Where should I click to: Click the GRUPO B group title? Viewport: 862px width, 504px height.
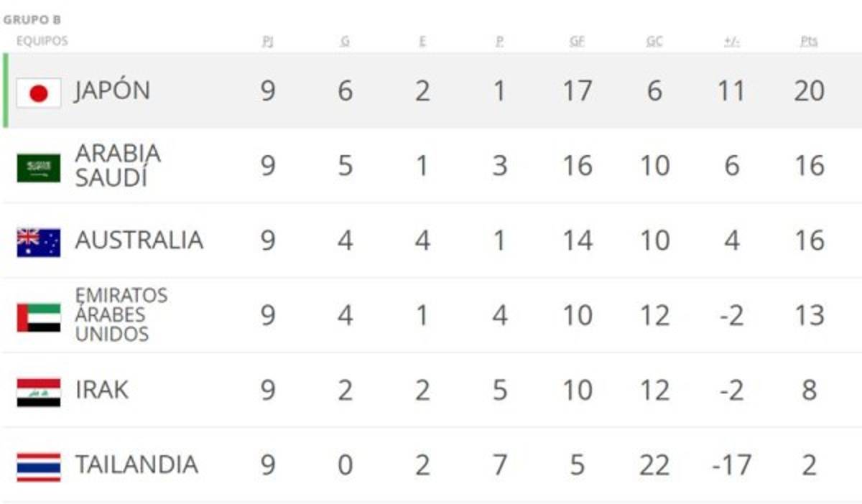tap(32, 20)
